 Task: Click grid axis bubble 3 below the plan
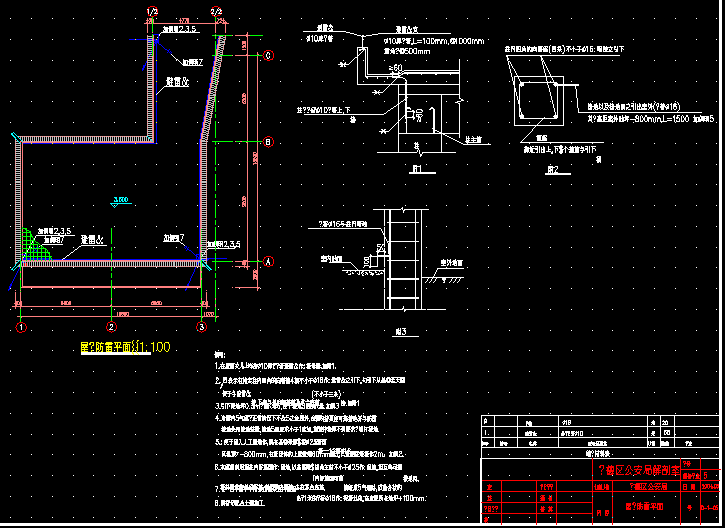click(201, 326)
